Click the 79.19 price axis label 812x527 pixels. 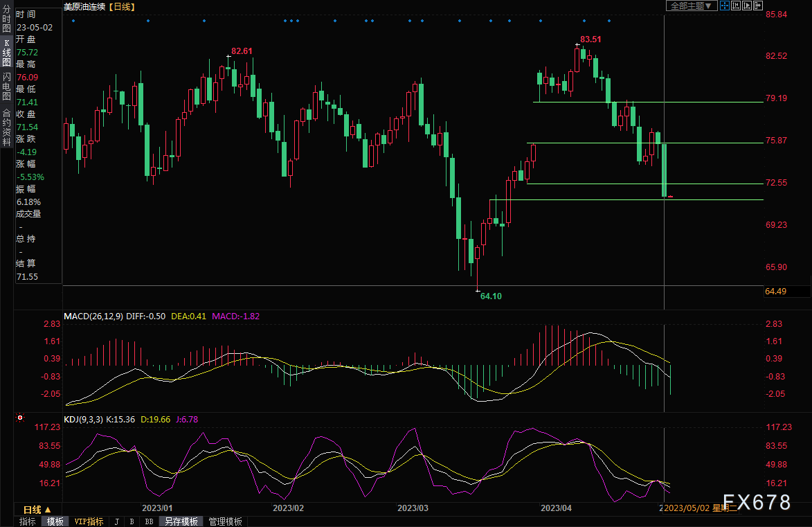click(776, 98)
